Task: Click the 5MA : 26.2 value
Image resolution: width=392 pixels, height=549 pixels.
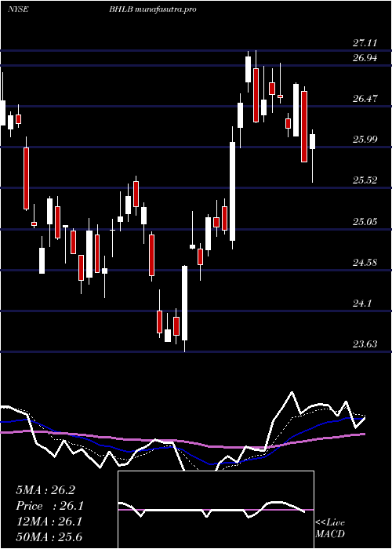Action: [45, 490]
